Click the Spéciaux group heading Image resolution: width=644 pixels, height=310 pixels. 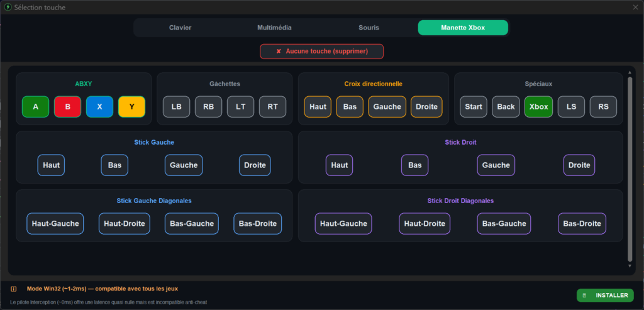tap(538, 84)
